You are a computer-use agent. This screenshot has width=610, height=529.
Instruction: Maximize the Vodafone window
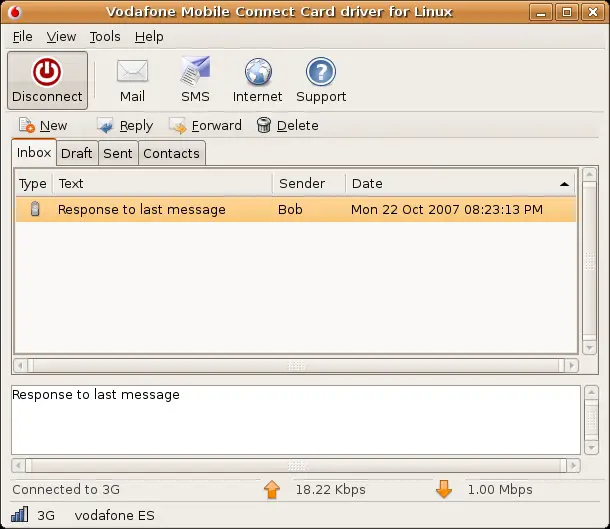tap(567, 12)
